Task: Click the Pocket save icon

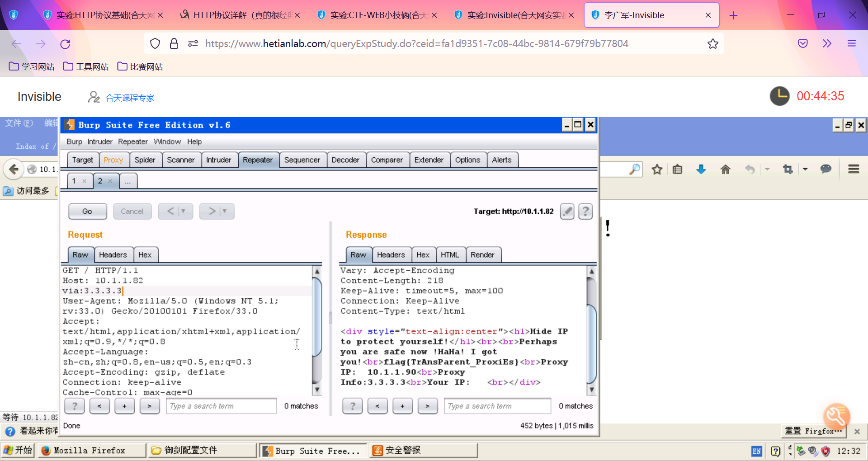Action: (x=803, y=44)
